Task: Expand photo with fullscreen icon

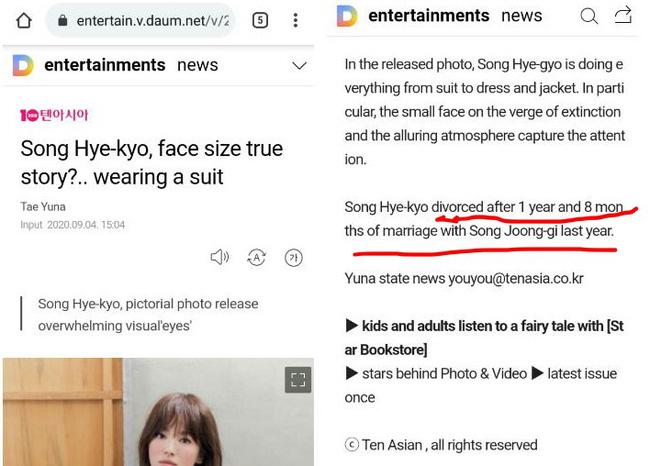Action: click(x=297, y=379)
